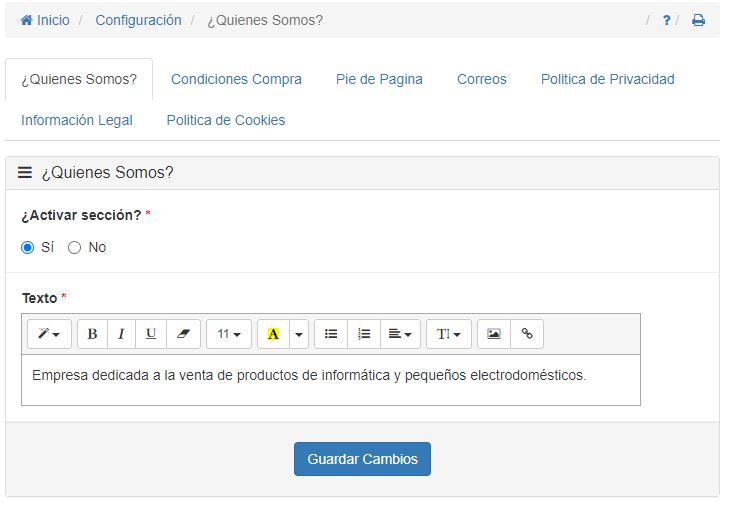
Task: Select the Sí radio button
Action: (x=27, y=247)
